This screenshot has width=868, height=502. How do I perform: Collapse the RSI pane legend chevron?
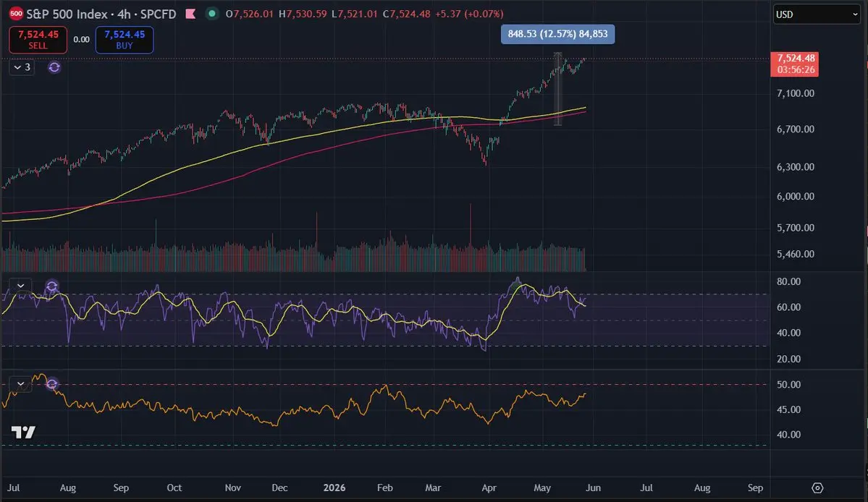click(20, 286)
